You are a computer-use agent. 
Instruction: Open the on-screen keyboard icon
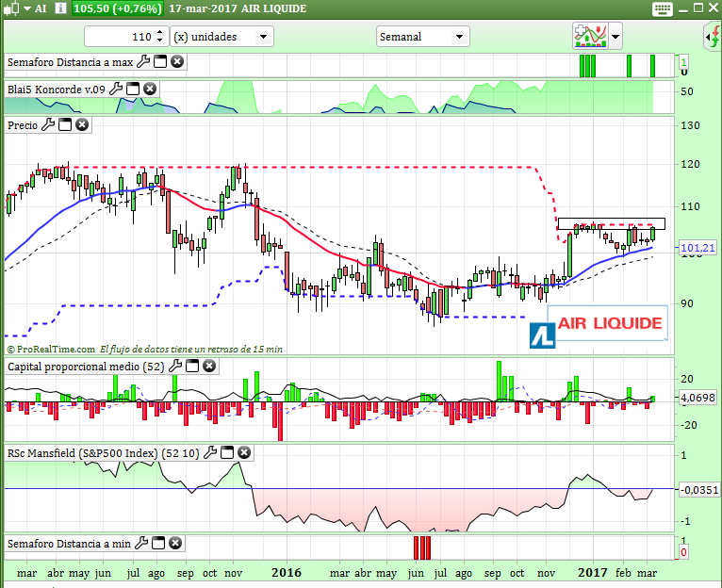(663, 8)
